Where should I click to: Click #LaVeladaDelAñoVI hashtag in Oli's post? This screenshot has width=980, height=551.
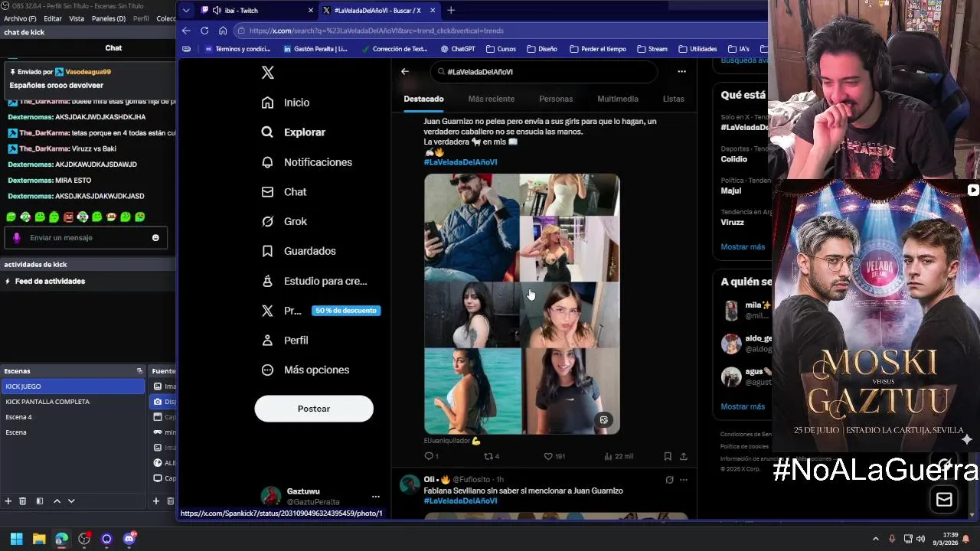pos(460,500)
